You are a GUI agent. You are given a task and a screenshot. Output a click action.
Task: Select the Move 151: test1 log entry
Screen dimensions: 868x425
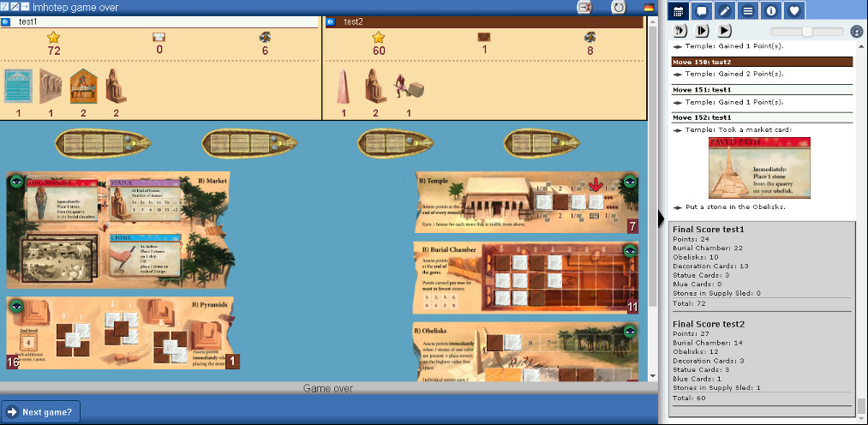pyautogui.click(x=762, y=90)
